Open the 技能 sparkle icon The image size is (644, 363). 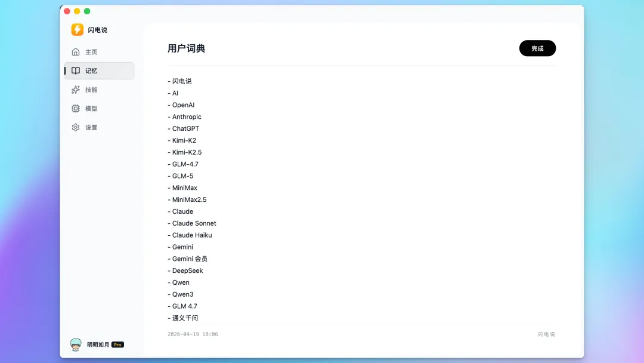(x=76, y=90)
